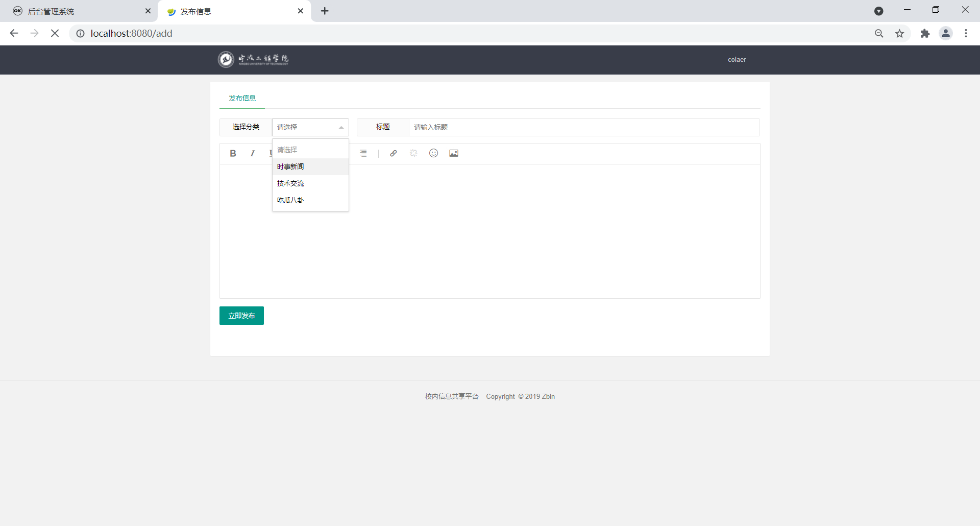Click the Copyright © 2019 Zbin footer text
The image size is (980, 526).
coord(521,396)
